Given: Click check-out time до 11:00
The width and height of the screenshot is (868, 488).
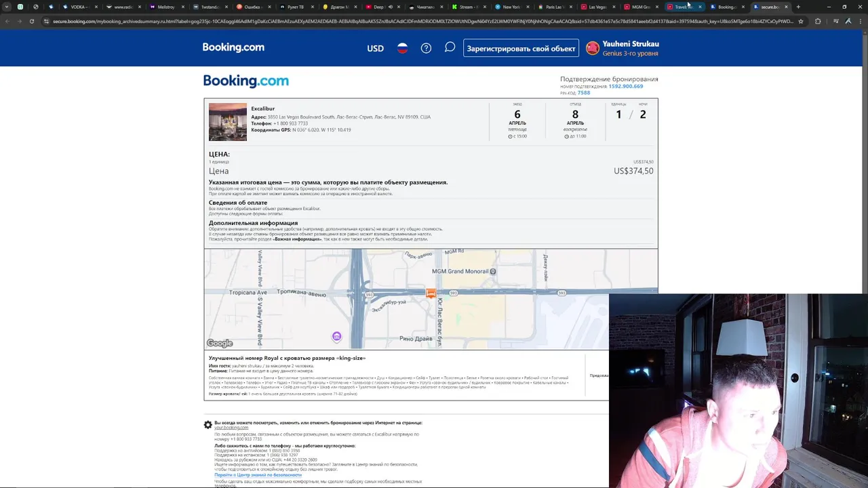Looking at the screenshot, I should click(574, 136).
